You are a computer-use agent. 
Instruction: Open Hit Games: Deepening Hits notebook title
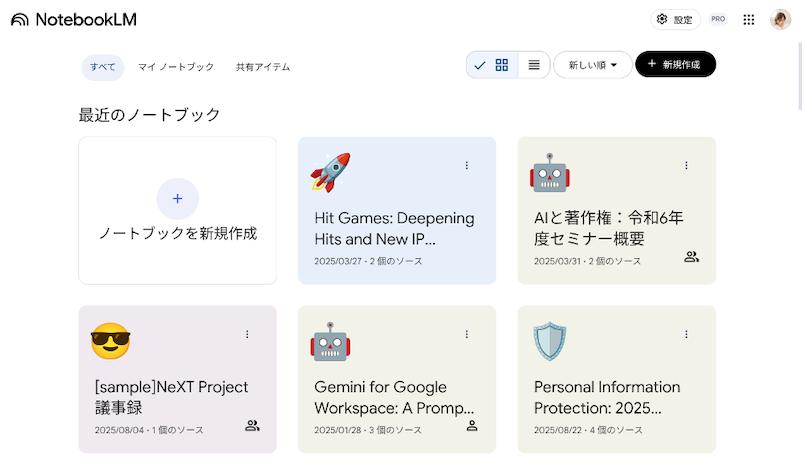coord(394,229)
